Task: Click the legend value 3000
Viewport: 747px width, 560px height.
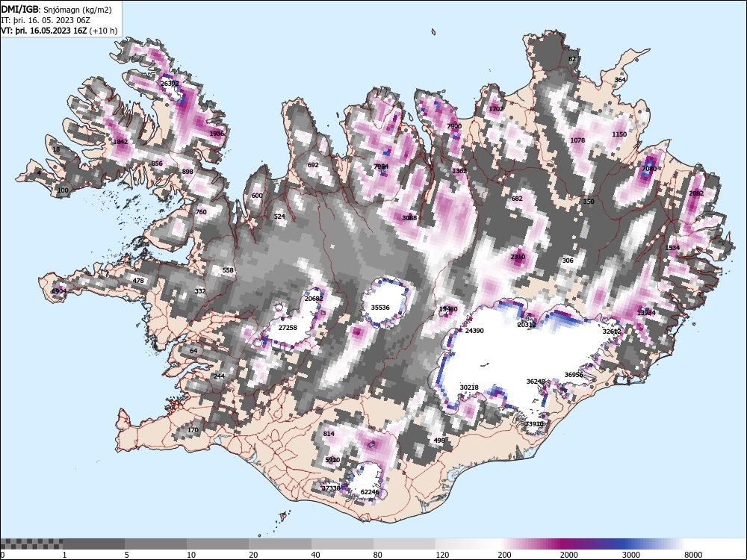Action: (x=630, y=555)
